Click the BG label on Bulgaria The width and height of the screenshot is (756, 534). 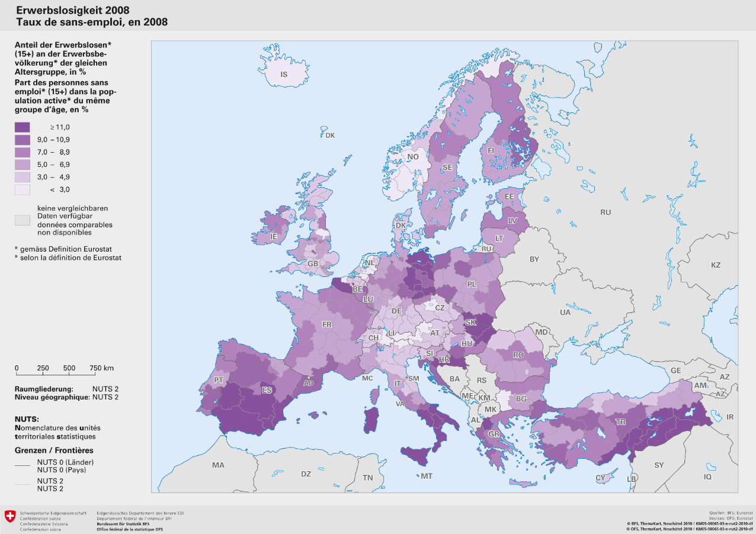coord(521,399)
